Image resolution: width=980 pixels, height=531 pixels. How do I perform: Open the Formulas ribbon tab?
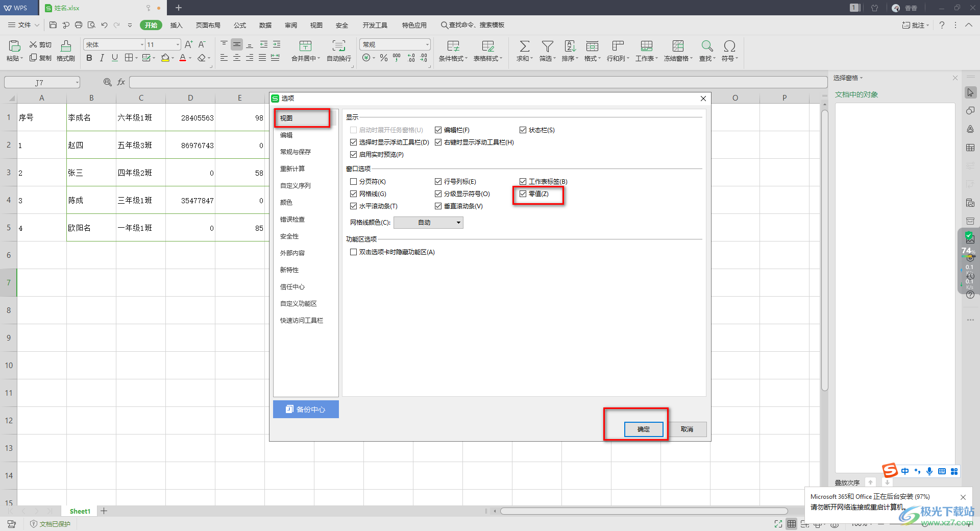tap(240, 25)
